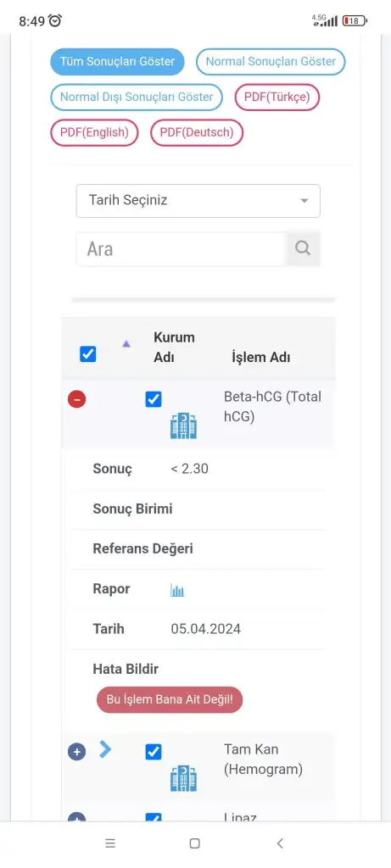Viewport: 391px width, 868px height.
Task: Open the Android recent apps menu icon
Action: [110, 843]
